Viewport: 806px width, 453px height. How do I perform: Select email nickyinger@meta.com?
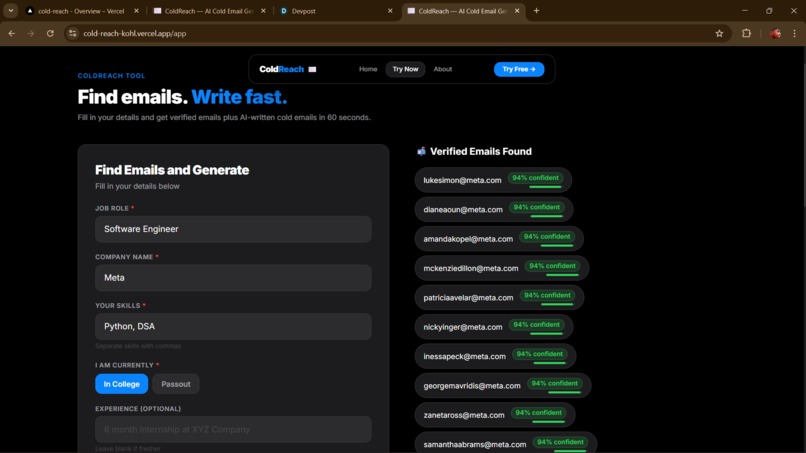(x=463, y=327)
